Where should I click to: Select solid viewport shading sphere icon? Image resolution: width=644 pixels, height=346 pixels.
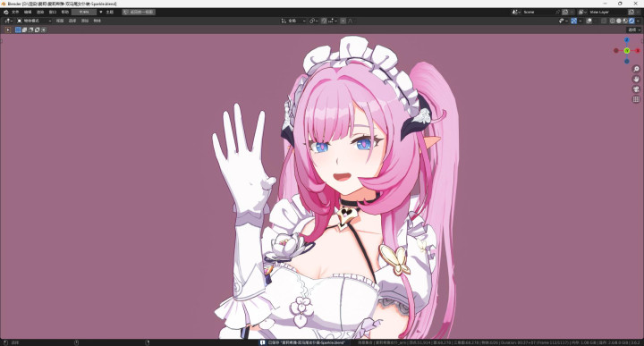tap(619, 21)
